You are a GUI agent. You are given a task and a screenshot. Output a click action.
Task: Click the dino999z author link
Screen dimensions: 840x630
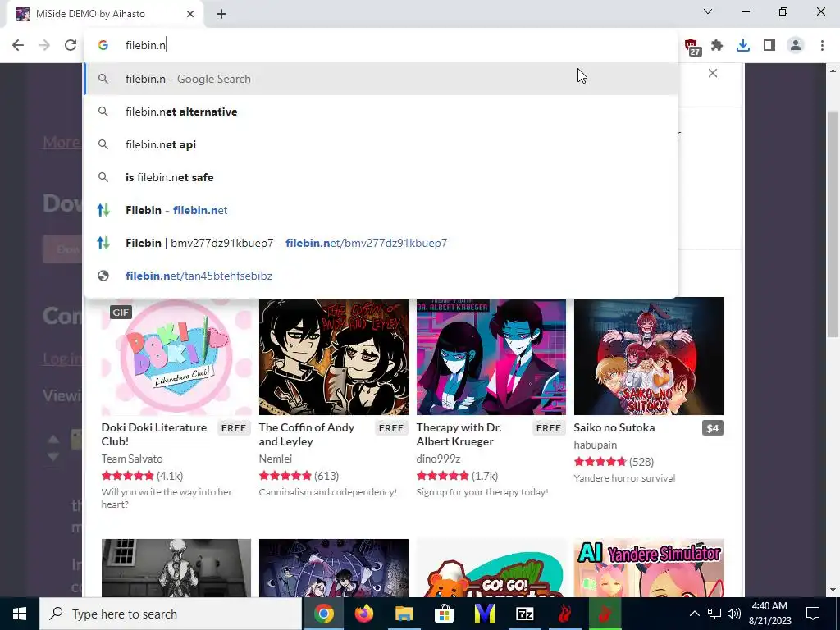tap(438, 459)
